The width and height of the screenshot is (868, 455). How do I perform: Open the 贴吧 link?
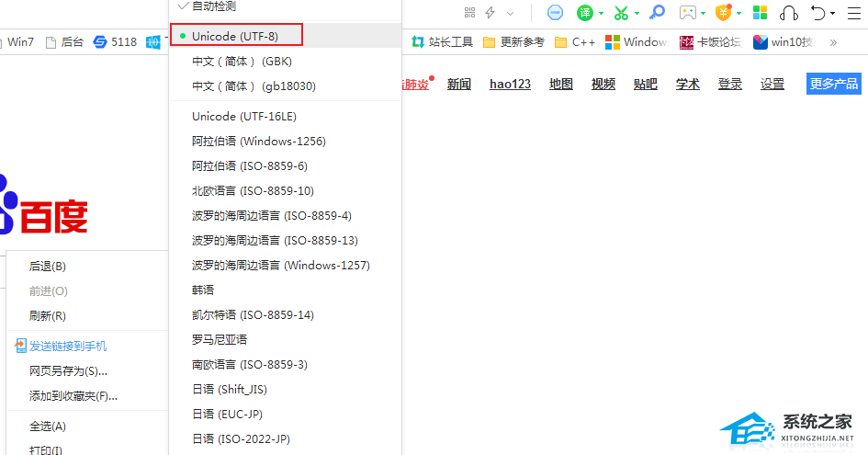point(645,85)
